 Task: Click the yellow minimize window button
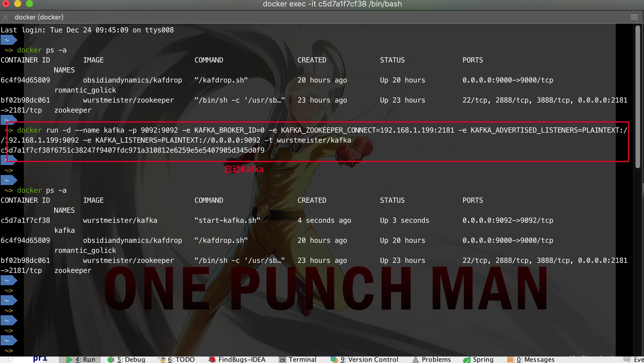pyautogui.click(x=18, y=4)
